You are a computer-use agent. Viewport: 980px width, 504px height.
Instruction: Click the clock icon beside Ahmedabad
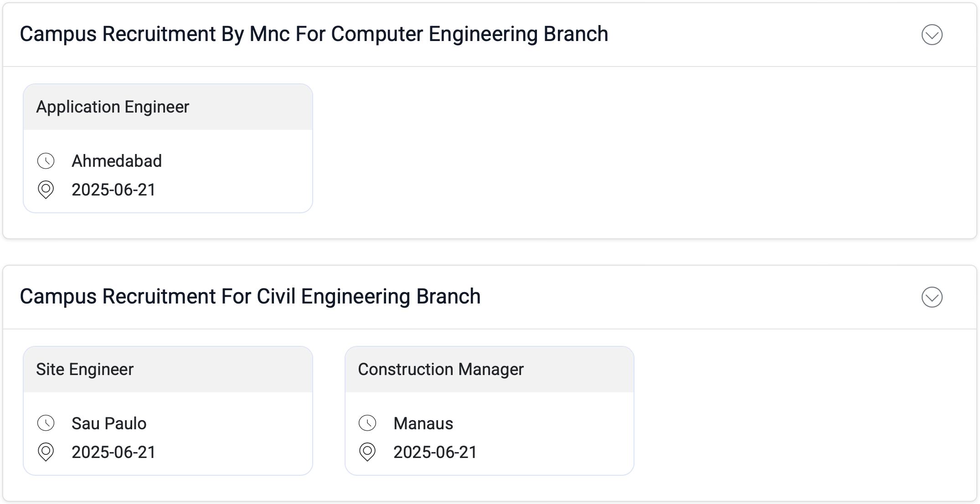coord(46,161)
